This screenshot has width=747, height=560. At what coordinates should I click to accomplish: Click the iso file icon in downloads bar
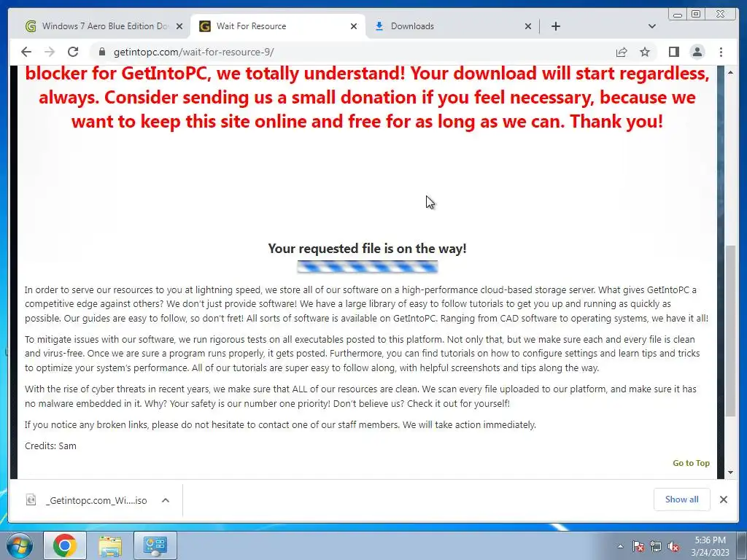click(31, 499)
